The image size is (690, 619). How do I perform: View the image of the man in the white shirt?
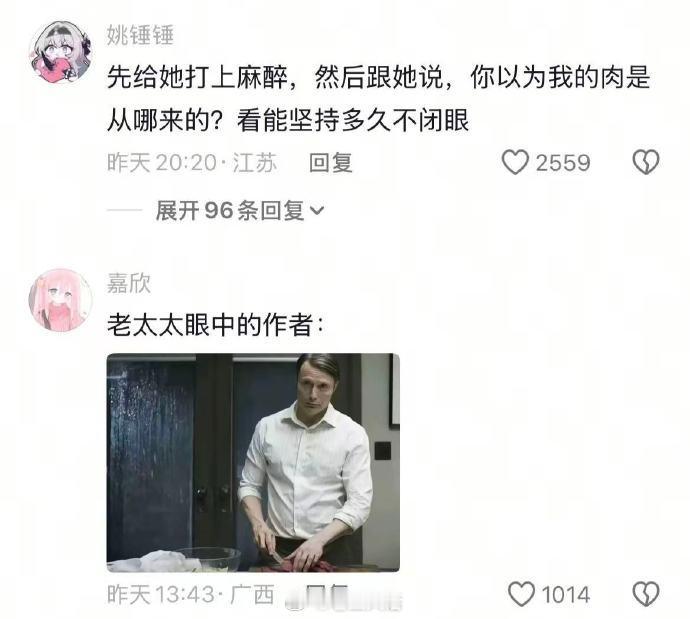(x=253, y=462)
